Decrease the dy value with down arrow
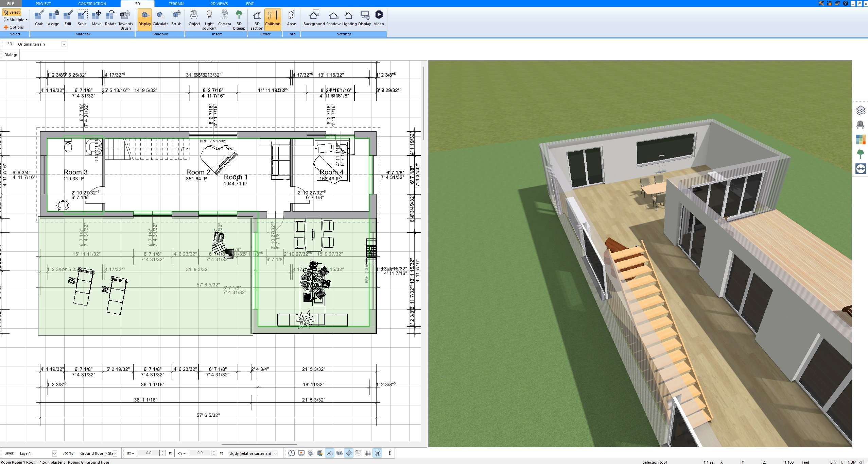868x464 pixels. (x=214, y=455)
